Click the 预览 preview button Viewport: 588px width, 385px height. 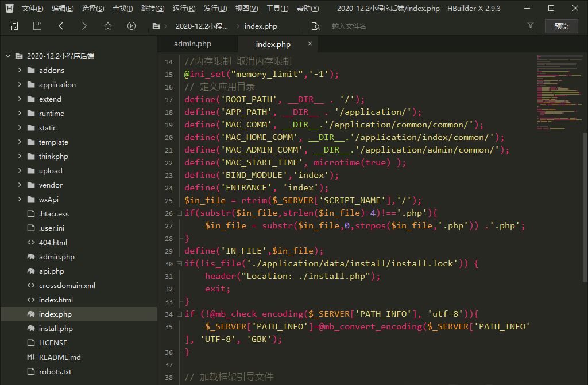pos(561,26)
